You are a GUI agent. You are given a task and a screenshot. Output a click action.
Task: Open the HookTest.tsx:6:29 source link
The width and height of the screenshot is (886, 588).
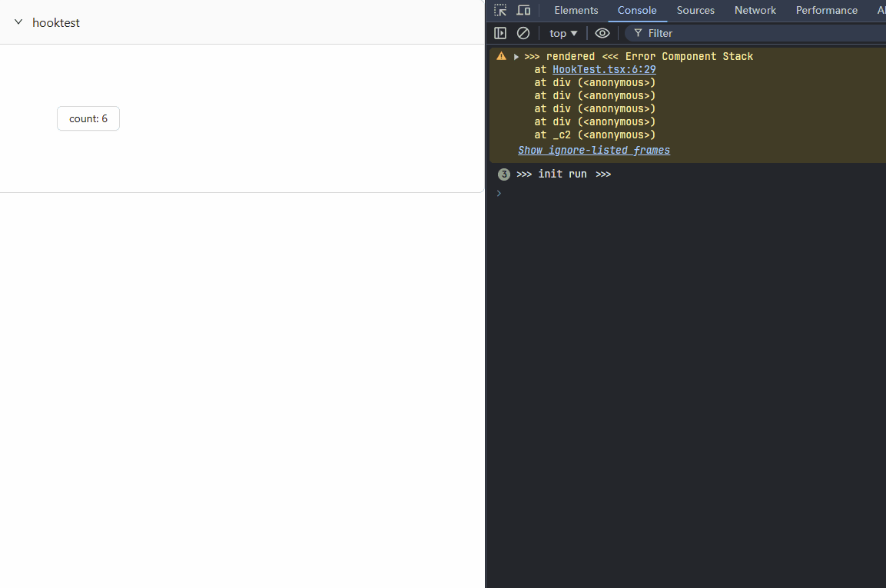[x=604, y=69]
